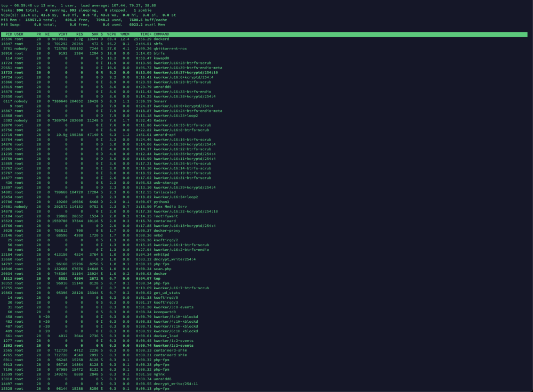Select the nmbd process name
Screen dimensions: 533x392
[158, 235]
